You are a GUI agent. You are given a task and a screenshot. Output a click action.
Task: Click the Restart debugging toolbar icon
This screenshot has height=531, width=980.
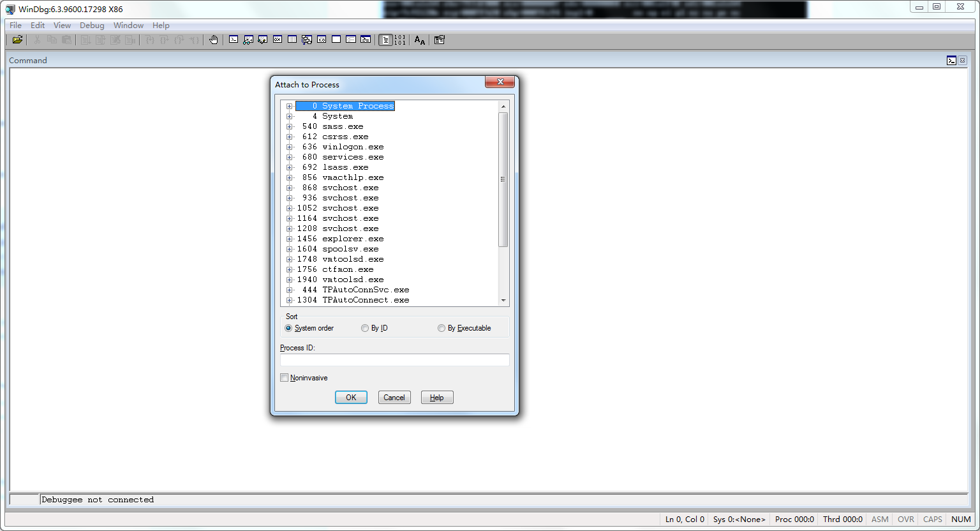coord(100,40)
